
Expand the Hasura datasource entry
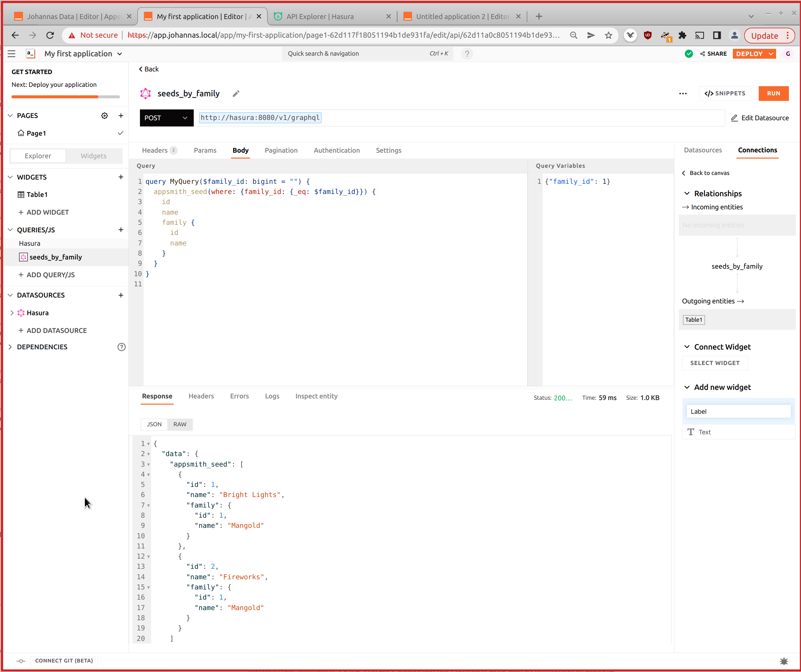[x=12, y=313]
